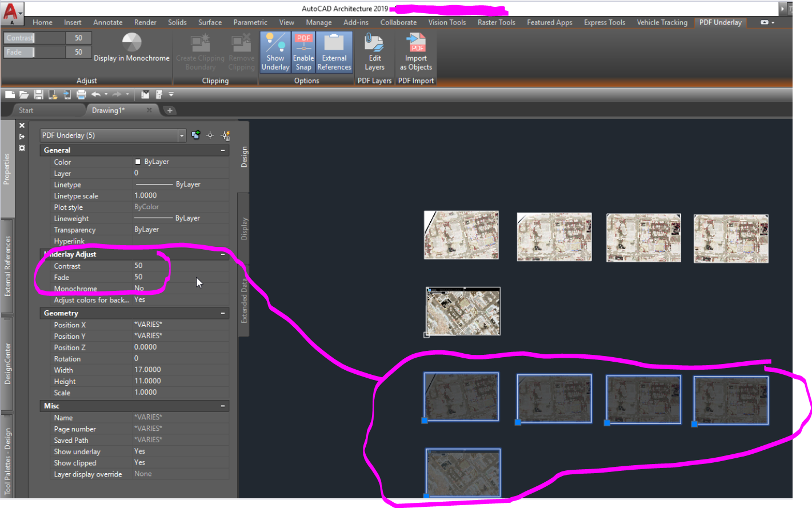The height and width of the screenshot is (508, 812).
Task: Click the Quick Select icon in Properties
Action: 225,135
